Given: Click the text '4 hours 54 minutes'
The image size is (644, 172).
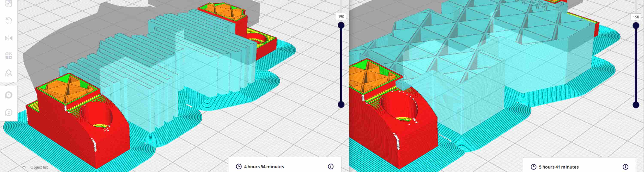Looking at the screenshot, I should (x=264, y=166).
